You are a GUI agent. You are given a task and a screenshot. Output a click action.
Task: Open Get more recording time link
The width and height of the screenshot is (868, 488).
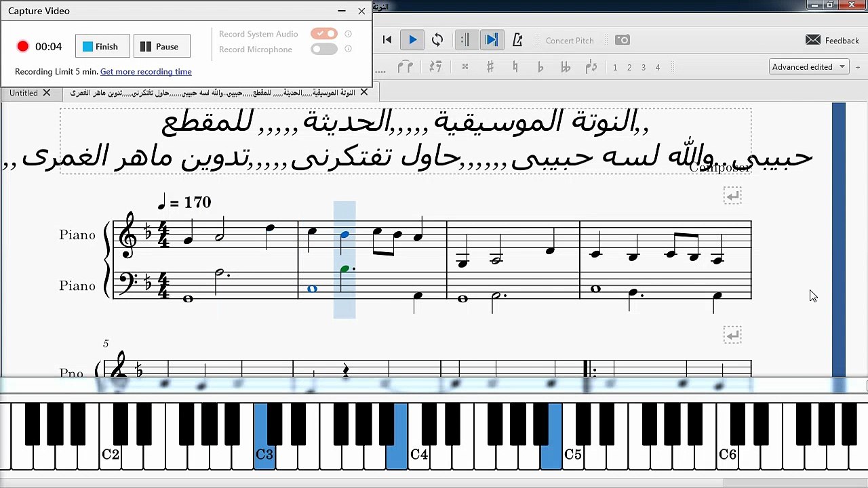[x=146, y=71]
